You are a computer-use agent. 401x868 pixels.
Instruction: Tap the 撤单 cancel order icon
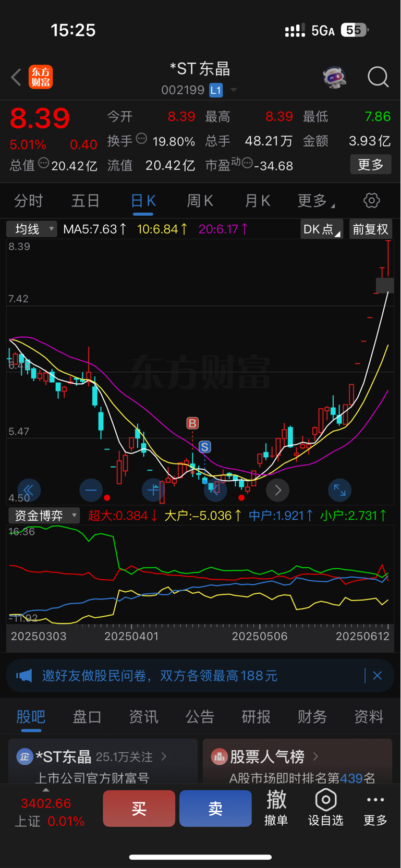[x=276, y=808]
